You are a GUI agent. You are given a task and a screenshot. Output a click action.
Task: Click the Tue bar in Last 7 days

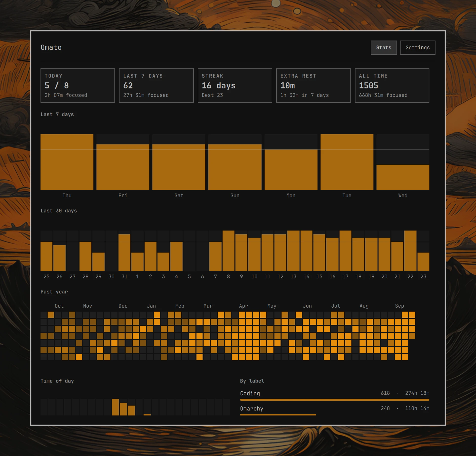347,162
